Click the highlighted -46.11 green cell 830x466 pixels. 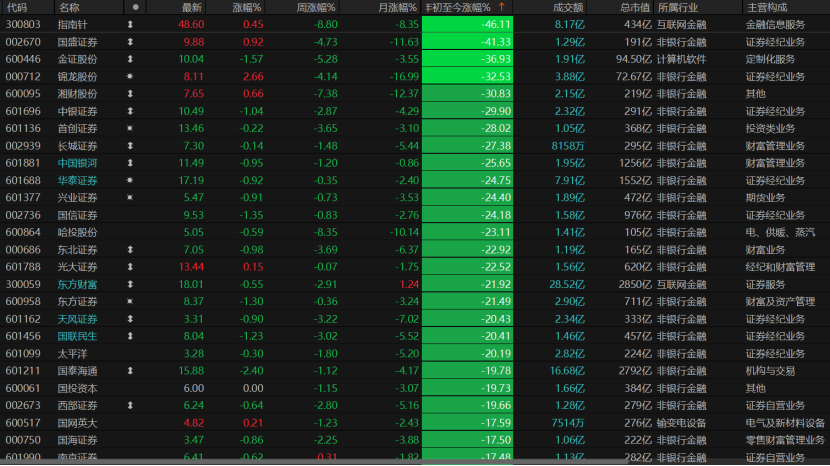[467, 24]
